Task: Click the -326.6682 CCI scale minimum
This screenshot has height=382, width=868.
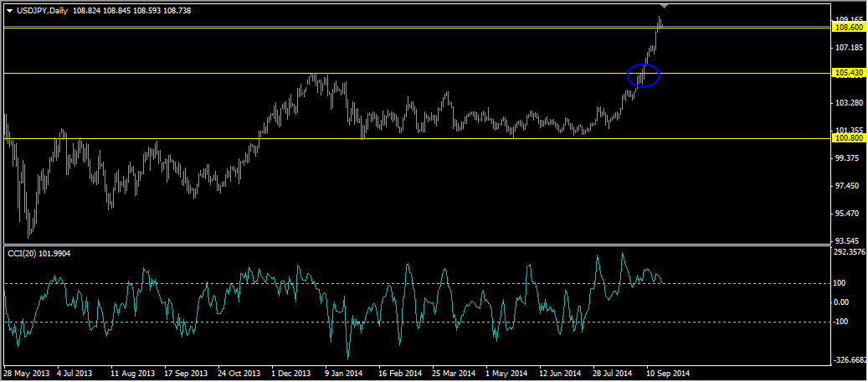Action: (x=850, y=360)
